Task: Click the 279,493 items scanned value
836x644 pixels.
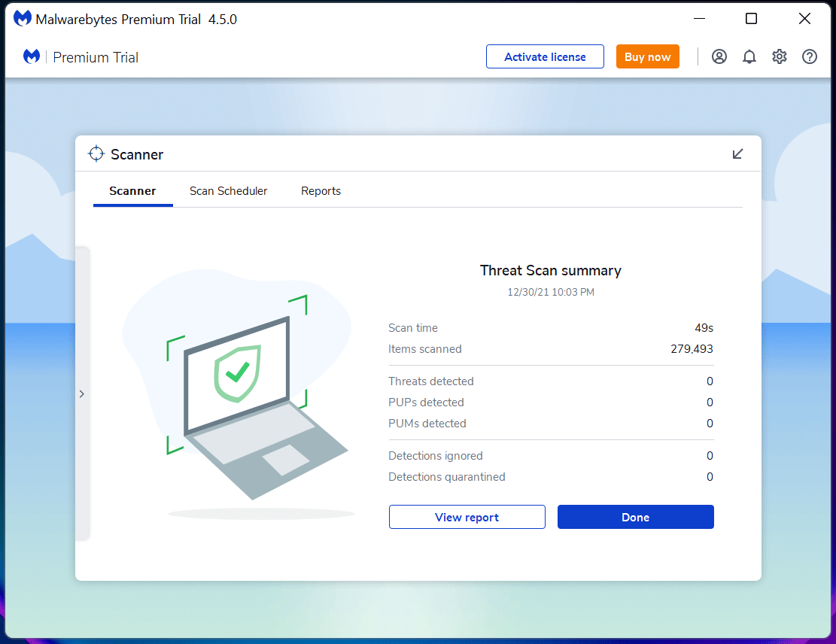Action: click(x=692, y=349)
